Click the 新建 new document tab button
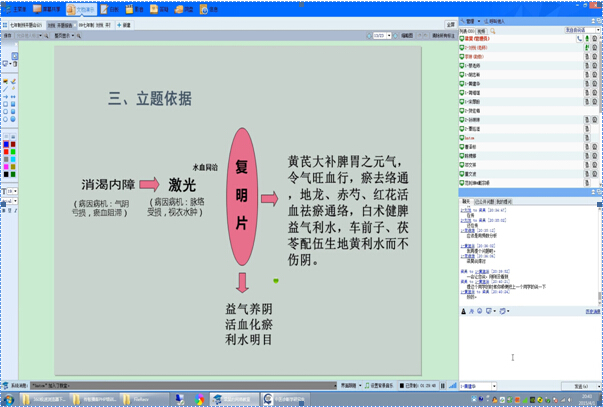This screenshot has width=603, height=407. pos(125,23)
